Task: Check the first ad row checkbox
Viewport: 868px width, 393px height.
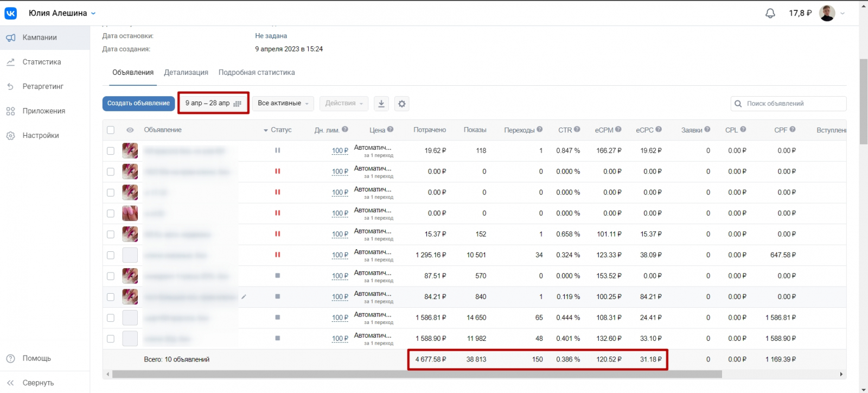Action: [111, 151]
